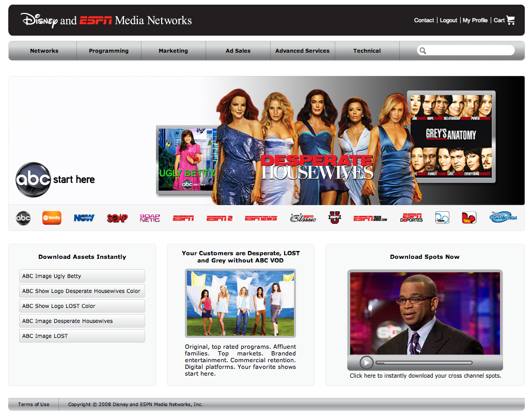The image size is (532, 419).
Task: Switch to the Ad Sales section
Action: (238, 51)
